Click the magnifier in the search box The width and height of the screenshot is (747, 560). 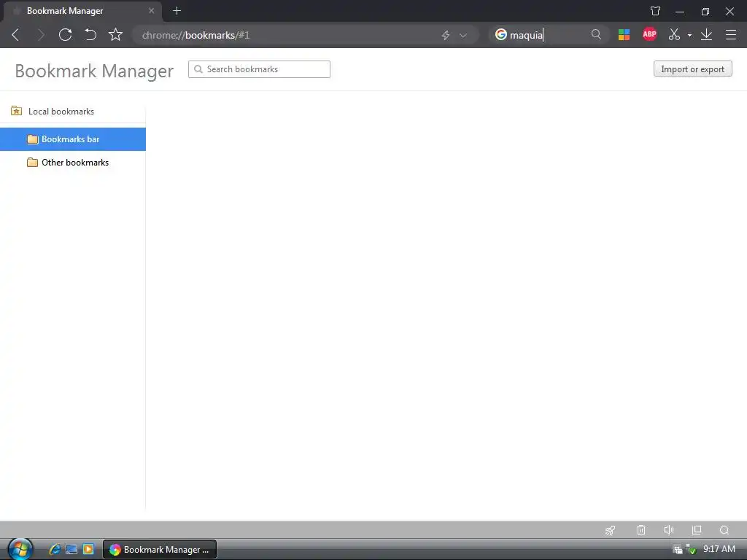coord(596,35)
